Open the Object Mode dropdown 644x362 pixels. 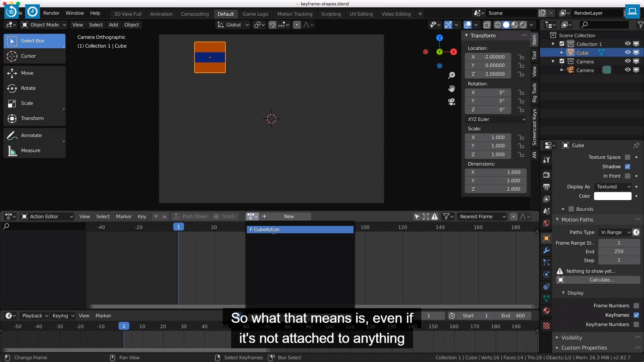(44, 25)
